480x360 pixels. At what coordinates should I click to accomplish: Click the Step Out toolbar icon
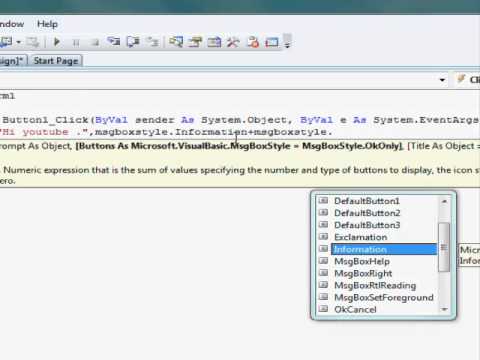tap(153, 42)
